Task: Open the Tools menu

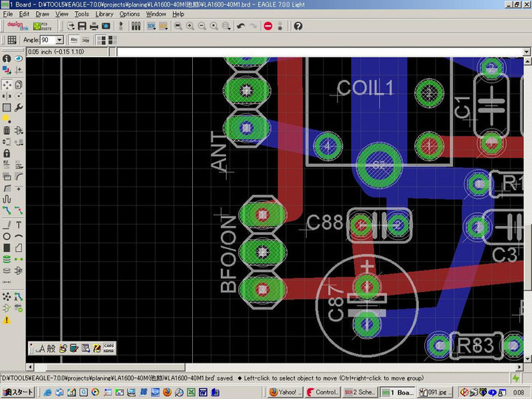Action: pos(81,14)
